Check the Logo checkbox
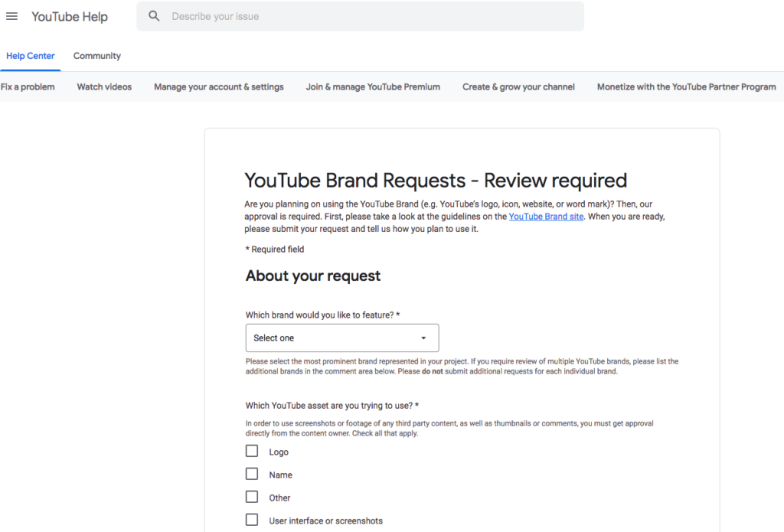Screen dimensions: 784x532 coord(252,451)
